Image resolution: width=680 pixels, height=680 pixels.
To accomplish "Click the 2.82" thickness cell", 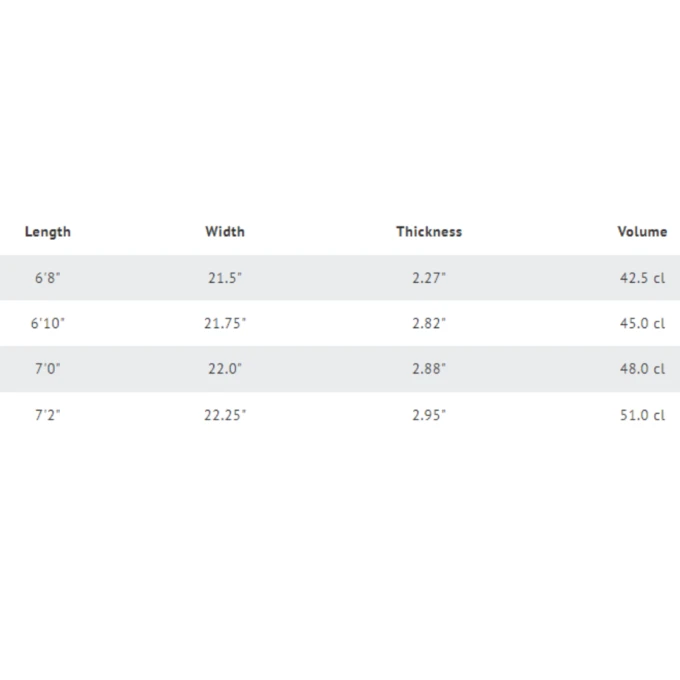I will (x=429, y=323).
